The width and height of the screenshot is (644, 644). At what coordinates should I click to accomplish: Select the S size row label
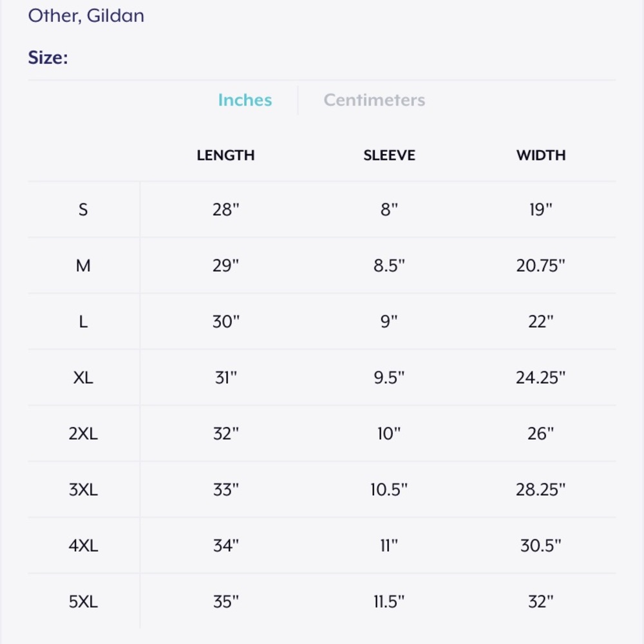pos(83,210)
